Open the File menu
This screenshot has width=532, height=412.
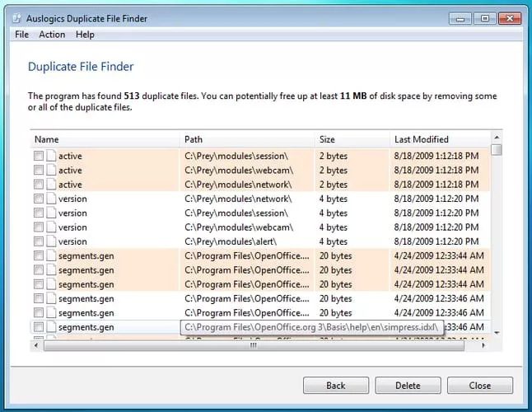[21, 35]
